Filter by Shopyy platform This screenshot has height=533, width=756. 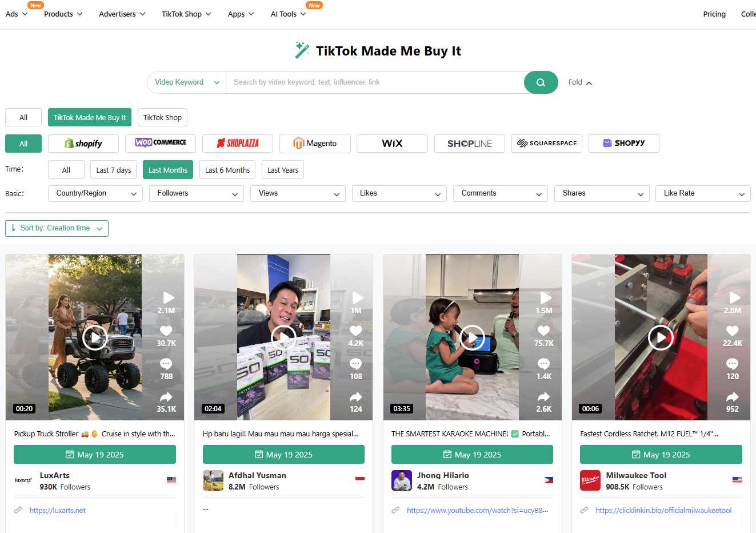624,144
